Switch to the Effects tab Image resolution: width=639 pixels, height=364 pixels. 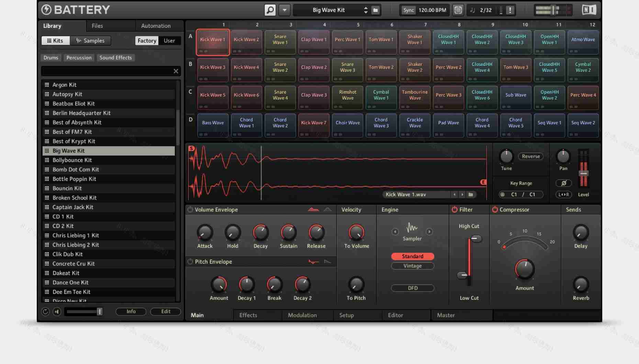pos(248,315)
